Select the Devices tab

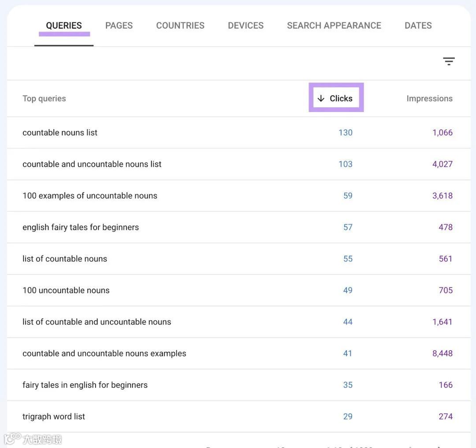pyautogui.click(x=245, y=26)
